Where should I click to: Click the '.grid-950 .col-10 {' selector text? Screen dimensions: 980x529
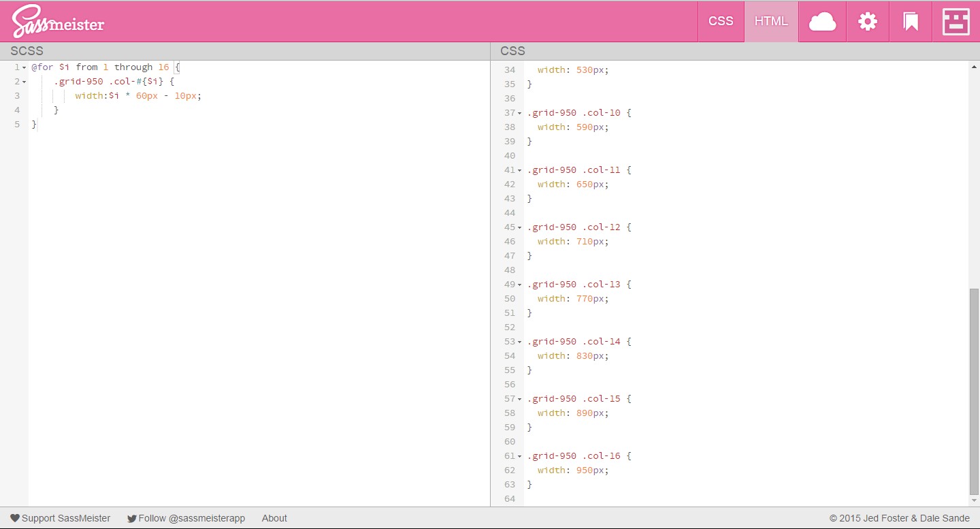coord(579,113)
